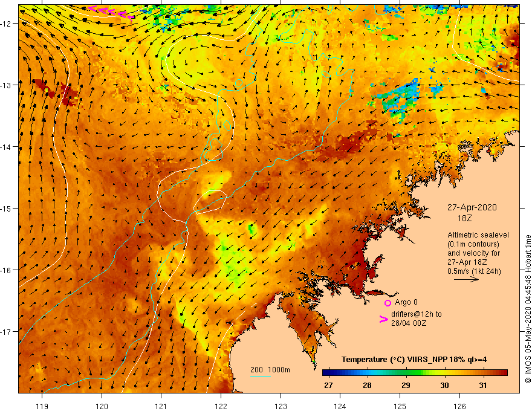Click color bar tick label '31'

click(x=483, y=386)
